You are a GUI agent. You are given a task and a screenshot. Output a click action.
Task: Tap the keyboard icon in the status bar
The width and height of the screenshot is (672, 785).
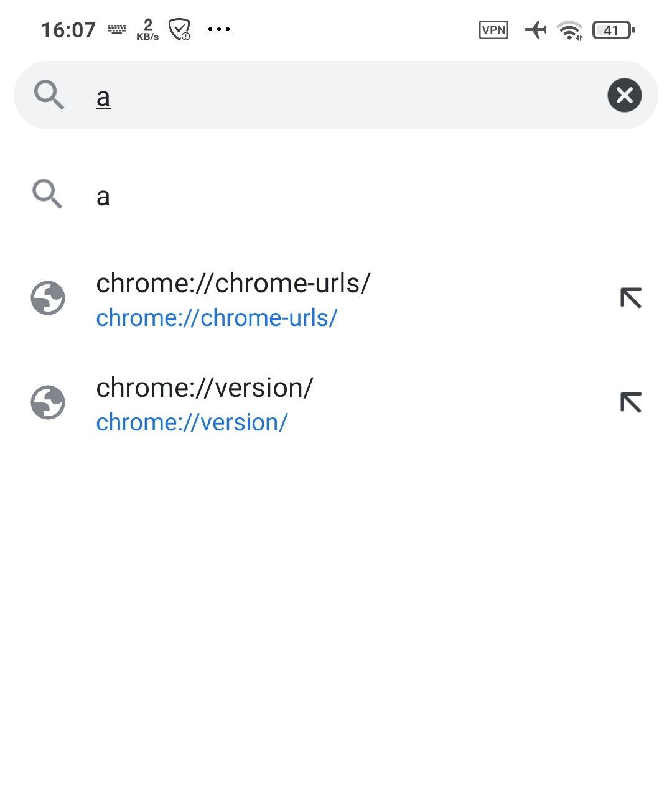(x=117, y=29)
